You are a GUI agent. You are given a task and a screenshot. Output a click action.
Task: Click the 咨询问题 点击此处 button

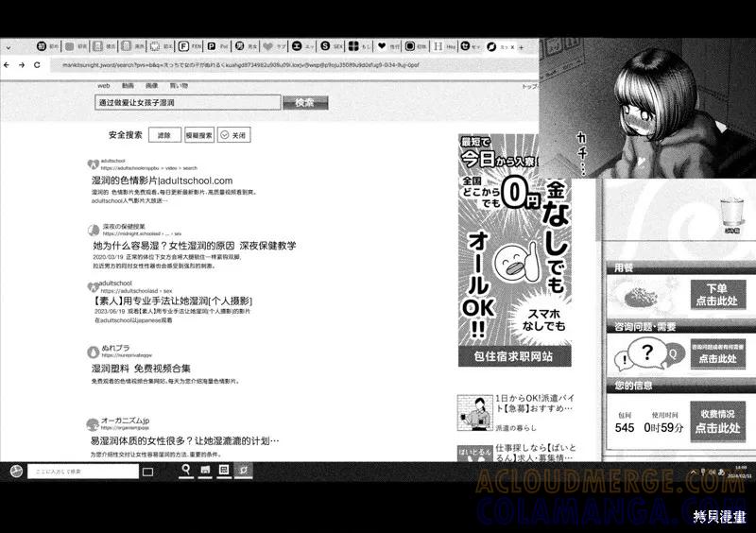click(718, 354)
